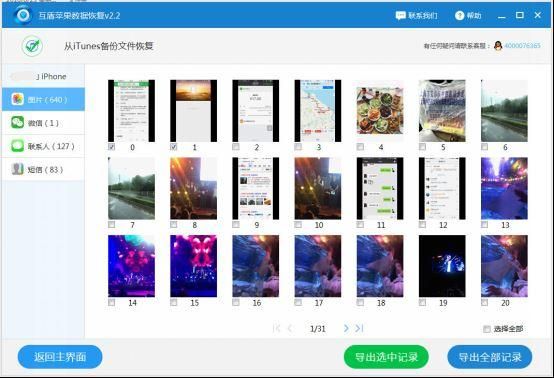Select the 微信 (1) WeChat category
The width and height of the screenshot is (554, 378).
pos(43,123)
